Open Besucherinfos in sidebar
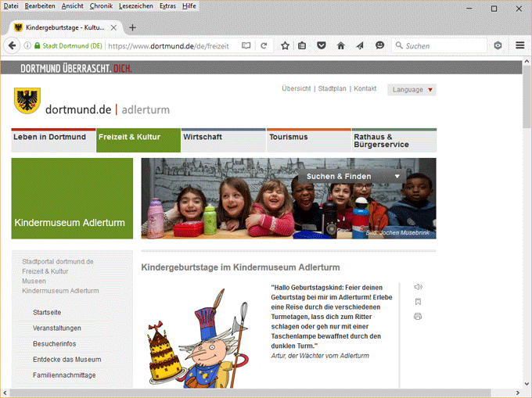Viewport: 532px width, 398px height. 54,344
